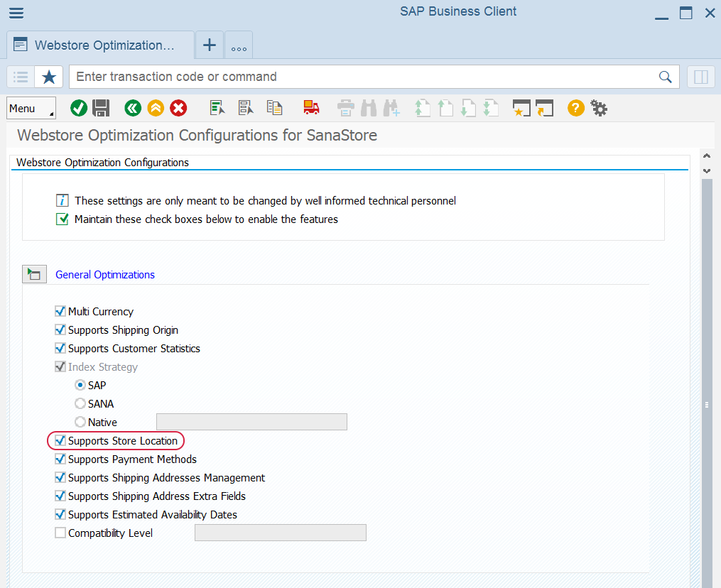721x588 pixels.
Task: Disable Supports Estimated Availability Dates
Action: coord(60,514)
